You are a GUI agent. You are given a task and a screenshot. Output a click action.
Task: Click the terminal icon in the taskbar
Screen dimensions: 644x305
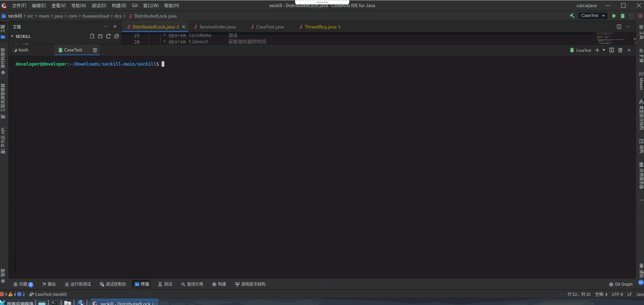55,303
